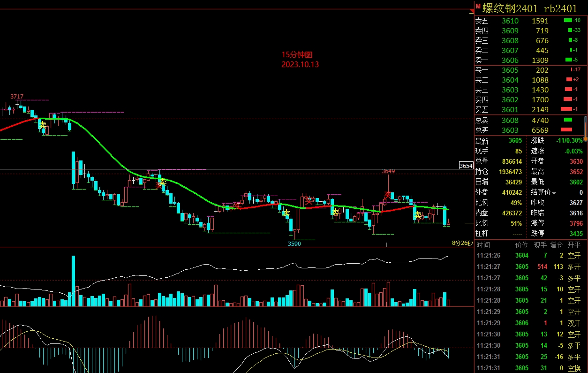Click the 总卖 total ask volume 4740
Image resolution: width=588 pixels, height=373 pixels.
pyautogui.click(x=540, y=120)
